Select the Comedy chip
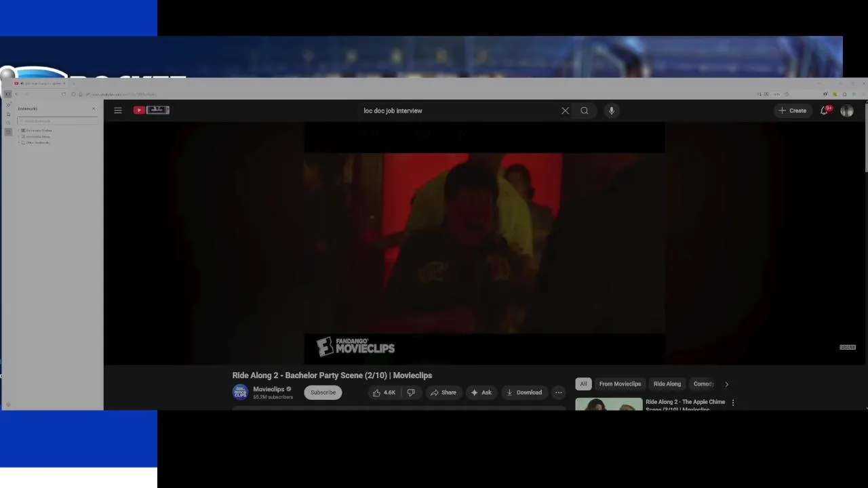Screen dimensions: 868x488 [703, 384]
